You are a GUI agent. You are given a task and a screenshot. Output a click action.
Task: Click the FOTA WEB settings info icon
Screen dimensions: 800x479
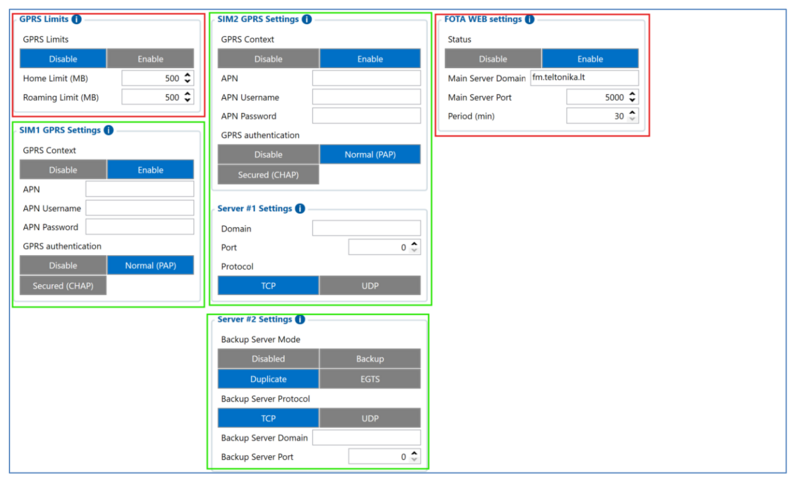(529, 19)
